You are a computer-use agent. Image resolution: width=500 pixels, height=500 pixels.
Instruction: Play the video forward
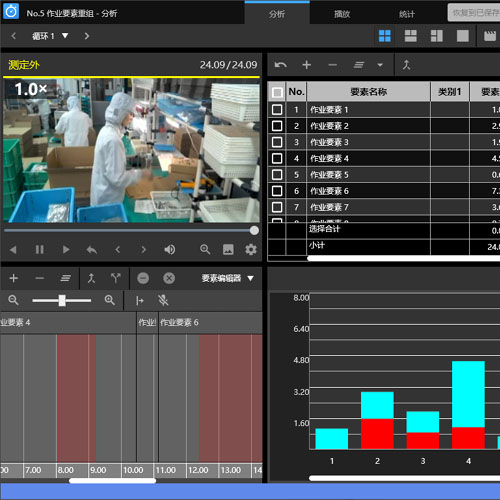(66, 249)
